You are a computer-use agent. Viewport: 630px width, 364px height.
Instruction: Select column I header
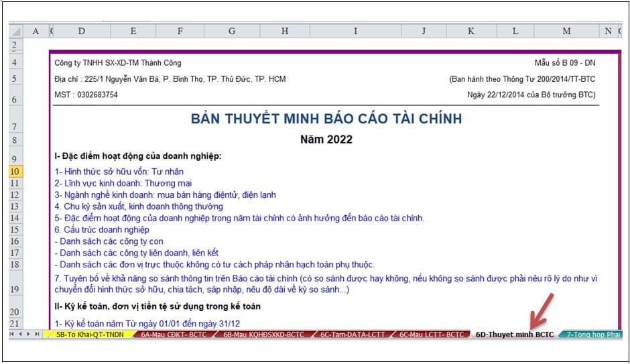click(x=355, y=31)
